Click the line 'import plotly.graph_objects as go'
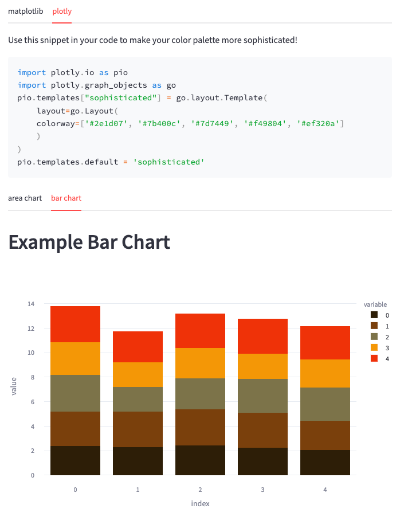Screen dimensions: 400x532 coord(97,85)
